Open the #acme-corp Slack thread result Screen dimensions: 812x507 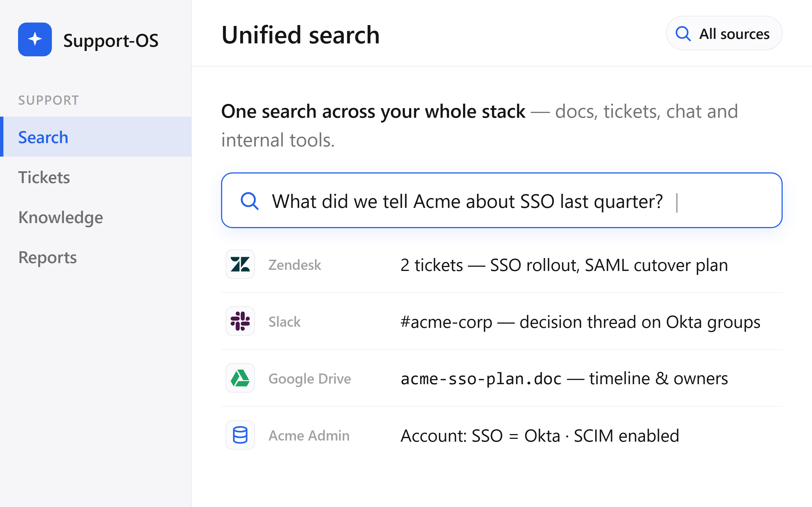(x=502, y=321)
